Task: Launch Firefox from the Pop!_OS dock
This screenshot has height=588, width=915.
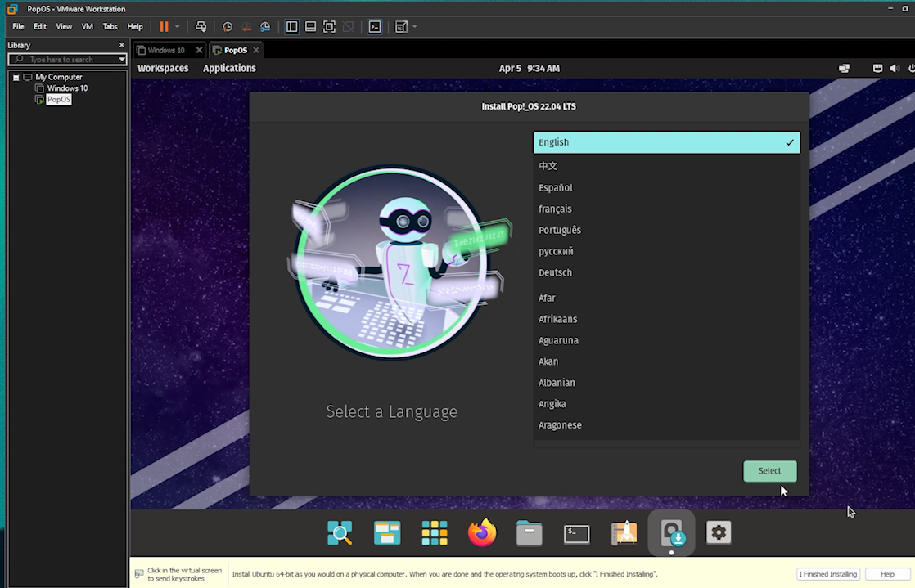Action: tap(482, 533)
